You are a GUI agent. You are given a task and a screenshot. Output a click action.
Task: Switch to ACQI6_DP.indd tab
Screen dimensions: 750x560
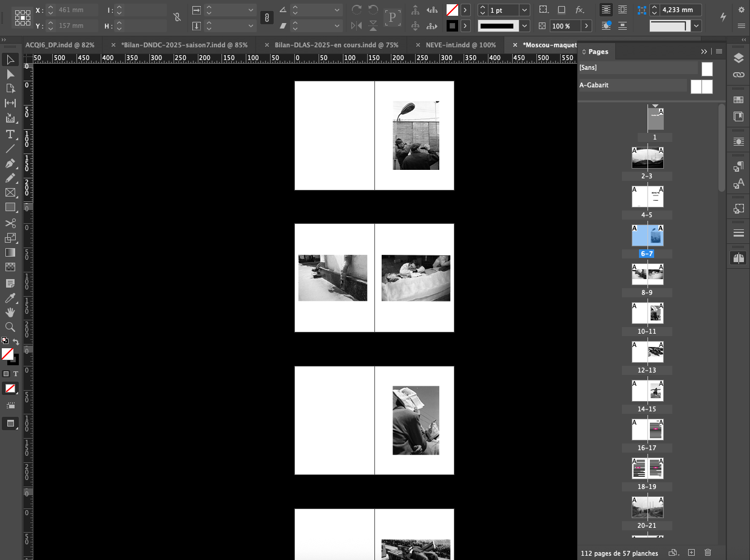tap(59, 45)
